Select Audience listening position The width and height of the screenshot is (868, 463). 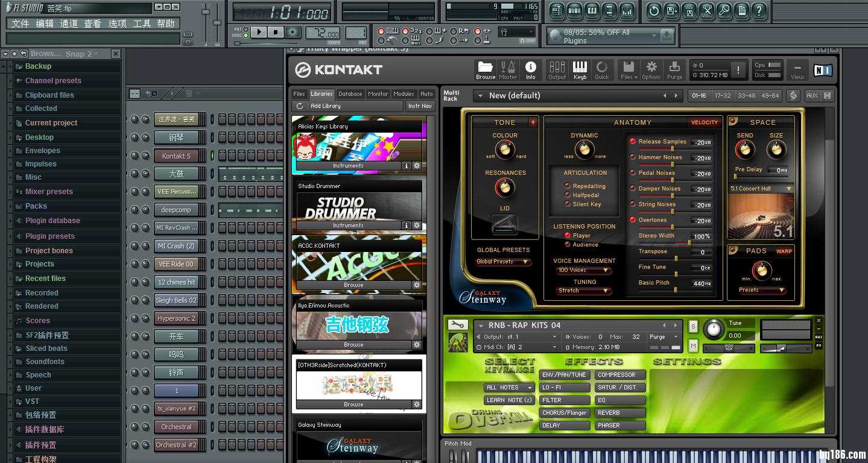[x=568, y=245]
